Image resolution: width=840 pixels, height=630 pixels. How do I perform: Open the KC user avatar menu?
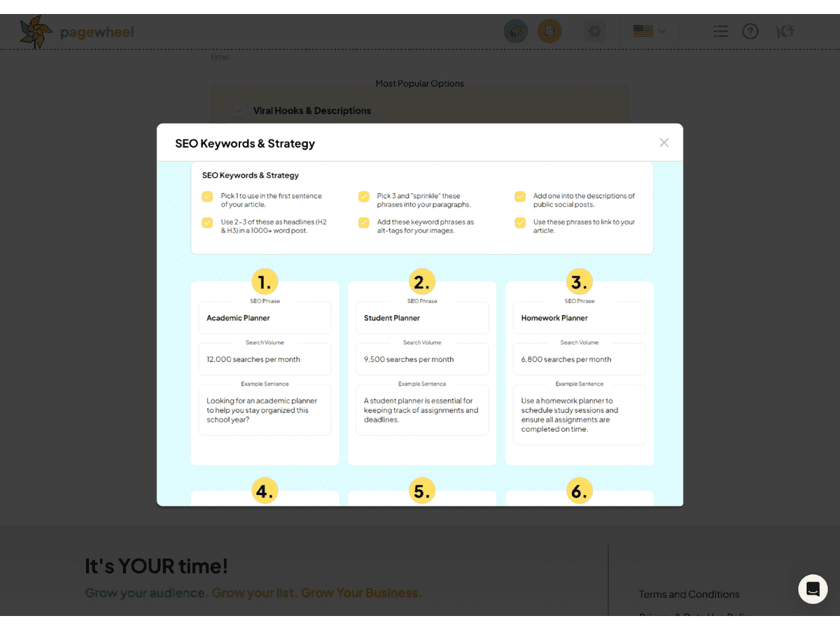click(785, 31)
